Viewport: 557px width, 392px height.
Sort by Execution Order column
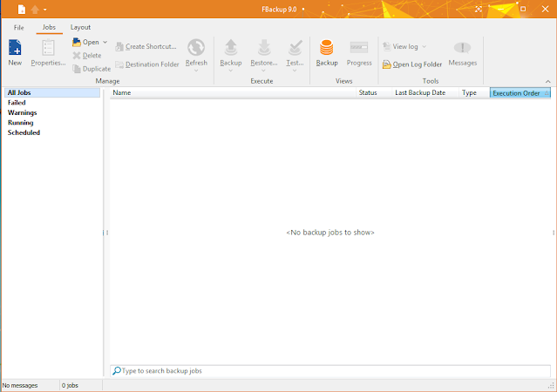[x=520, y=93]
